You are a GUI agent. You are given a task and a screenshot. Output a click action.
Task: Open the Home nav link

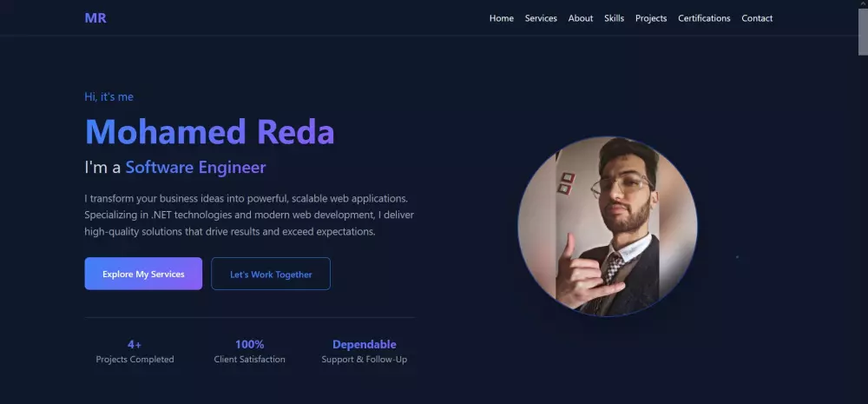click(x=501, y=18)
